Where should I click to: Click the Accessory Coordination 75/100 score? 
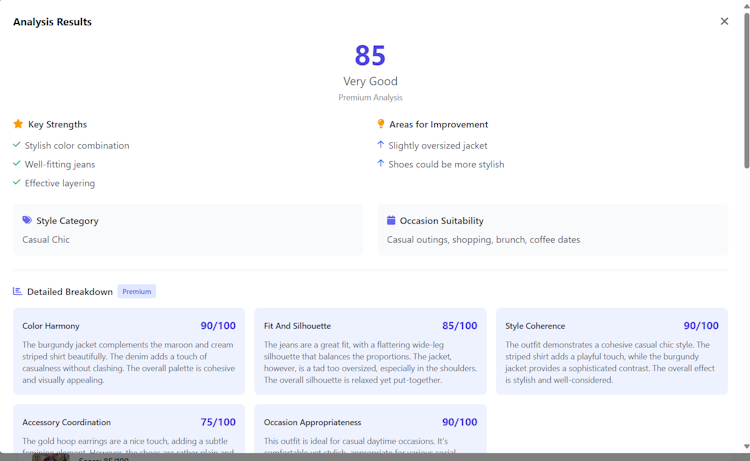(x=218, y=422)
